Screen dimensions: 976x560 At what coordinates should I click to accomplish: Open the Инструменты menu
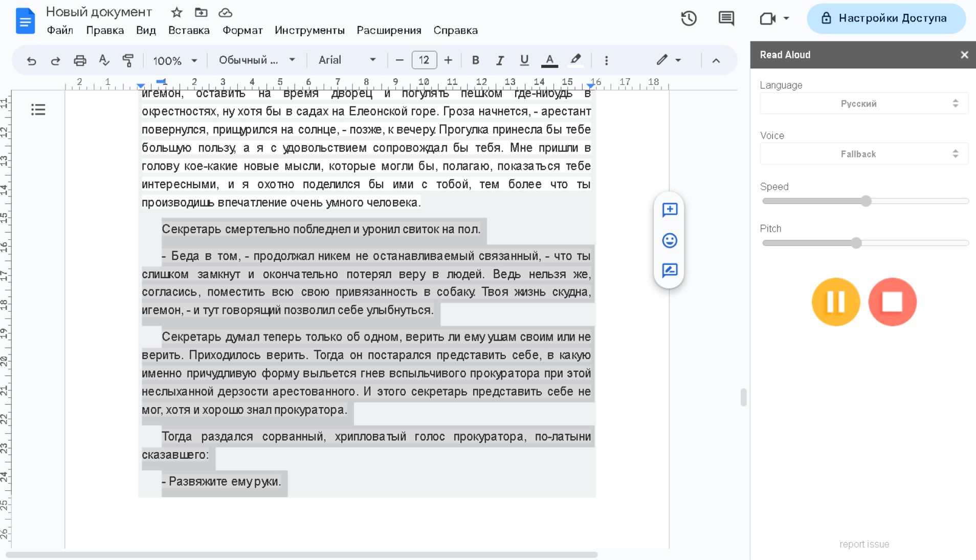pos(309,30)
